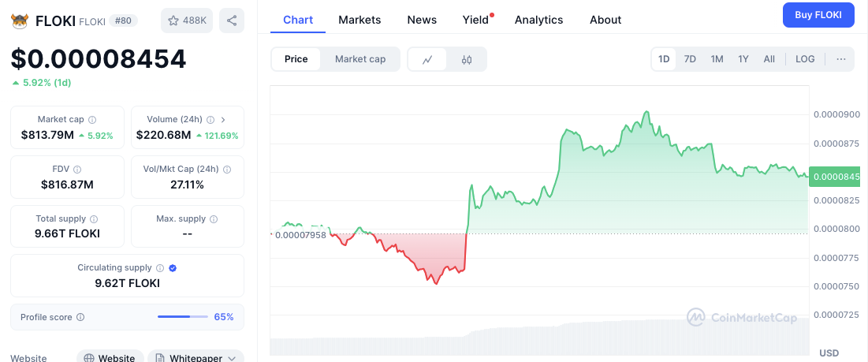Click the Circulating supply info icon
The image size is (868, 362).
click(x=160, y=268)
